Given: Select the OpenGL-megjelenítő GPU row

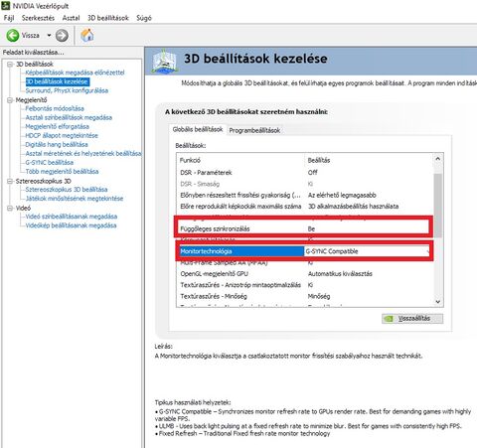Looking at the screenshot, I should [305, 274].
